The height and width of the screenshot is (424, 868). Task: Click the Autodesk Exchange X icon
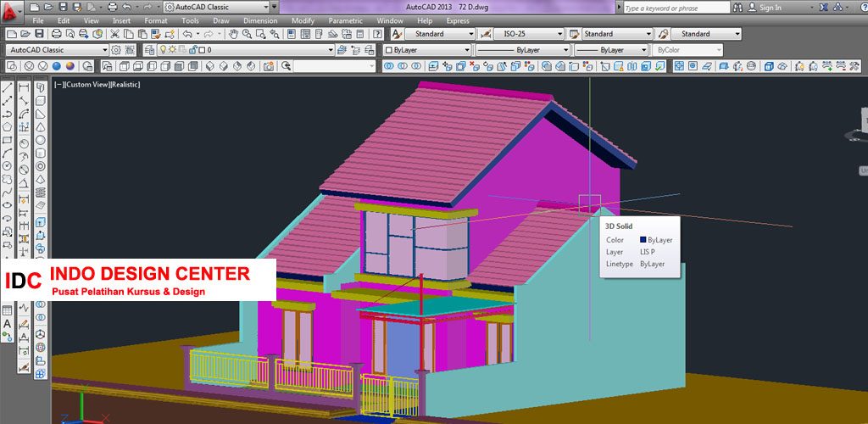[824, 7]
